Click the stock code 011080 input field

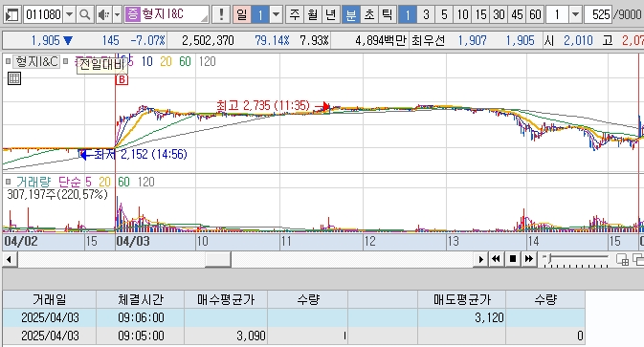(x=44, y=14)
